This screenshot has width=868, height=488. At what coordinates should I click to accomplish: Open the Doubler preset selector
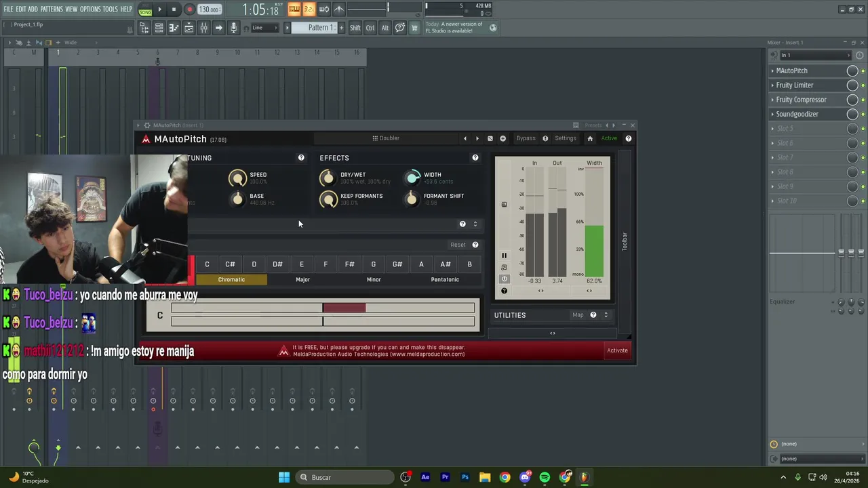385,138
